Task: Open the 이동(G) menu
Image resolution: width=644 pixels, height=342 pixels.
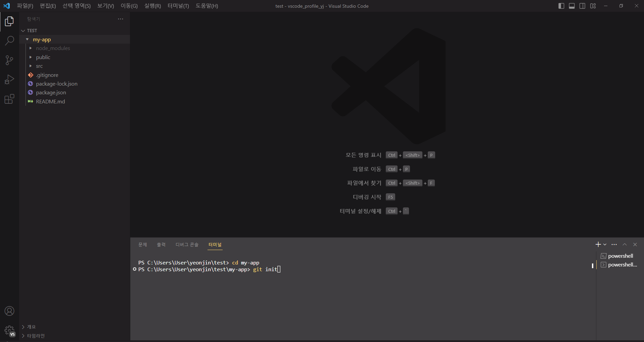Action: 129,6
